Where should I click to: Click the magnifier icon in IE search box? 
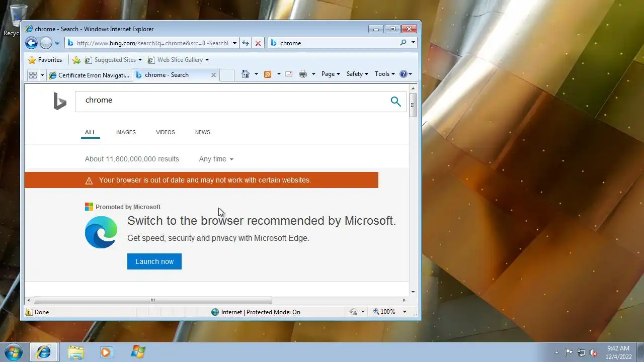tap(403, 43)
